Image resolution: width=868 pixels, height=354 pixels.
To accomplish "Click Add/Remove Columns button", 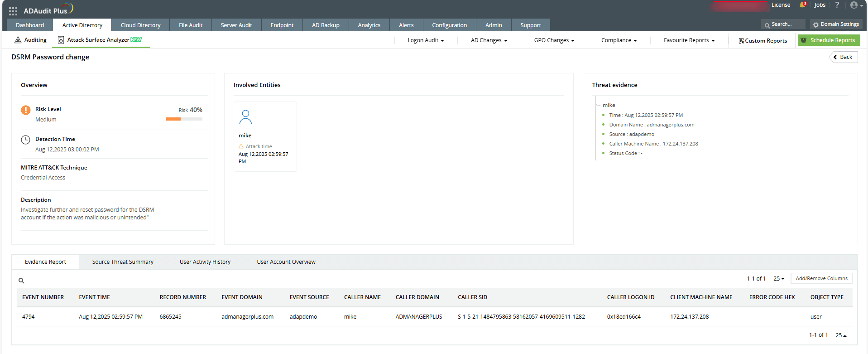I will click(x=821, y=278).
